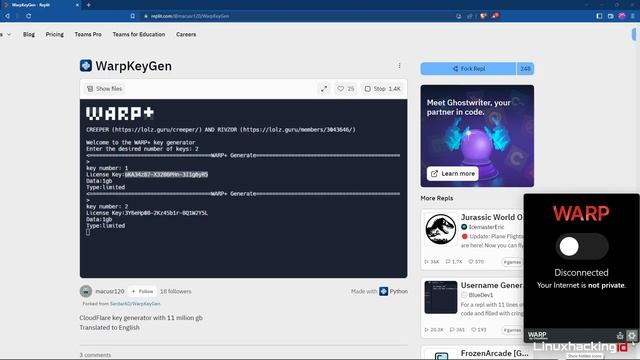Click the Fork Repl button
This screenshot has width=640, height=360.
(468, 69)
